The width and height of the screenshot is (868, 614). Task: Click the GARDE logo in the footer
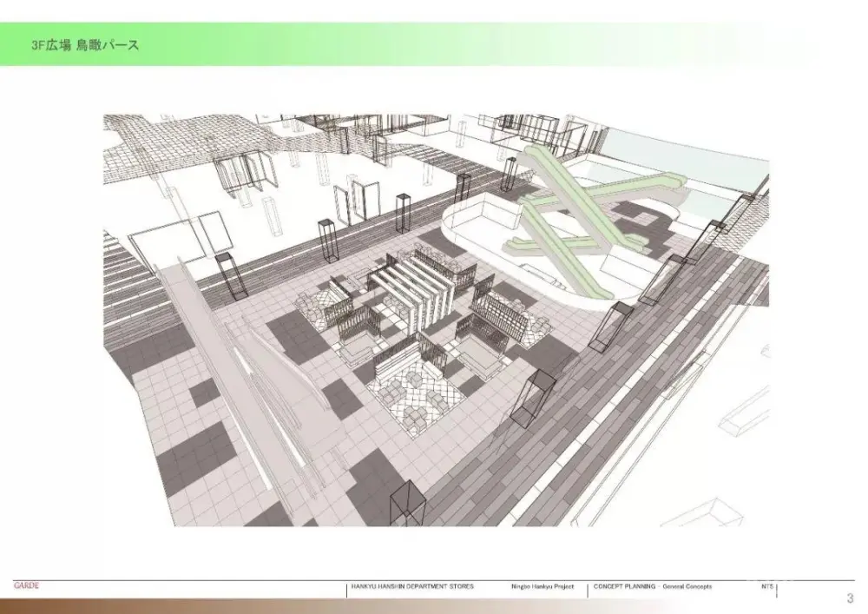(26, 585)
